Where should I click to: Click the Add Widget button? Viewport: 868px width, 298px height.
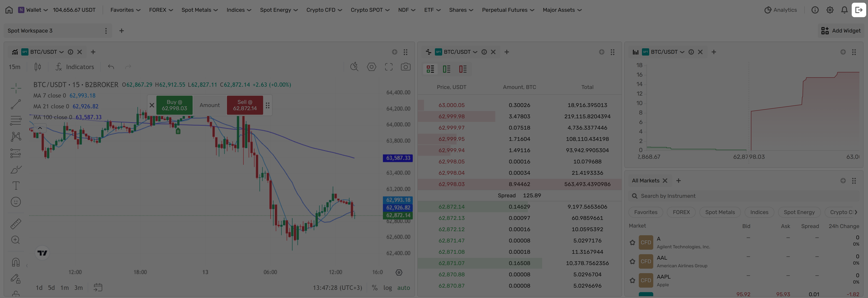click(841, 31)
